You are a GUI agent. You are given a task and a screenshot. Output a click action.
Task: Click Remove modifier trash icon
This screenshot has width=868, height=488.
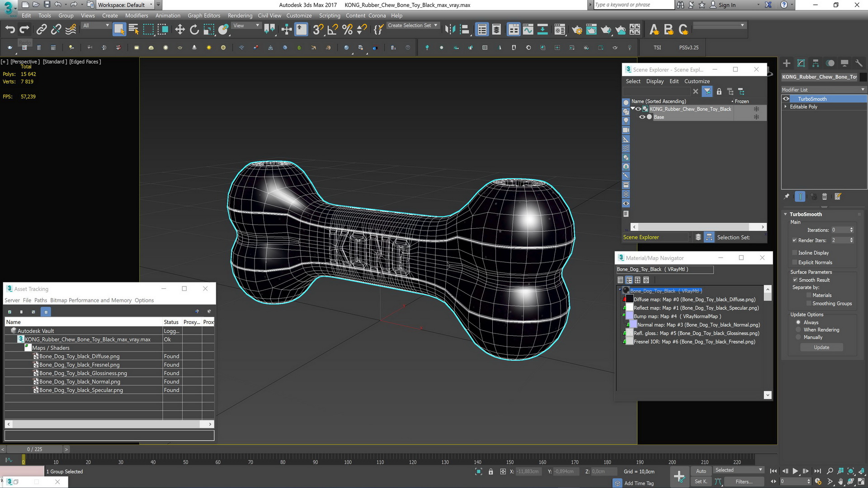825,197
